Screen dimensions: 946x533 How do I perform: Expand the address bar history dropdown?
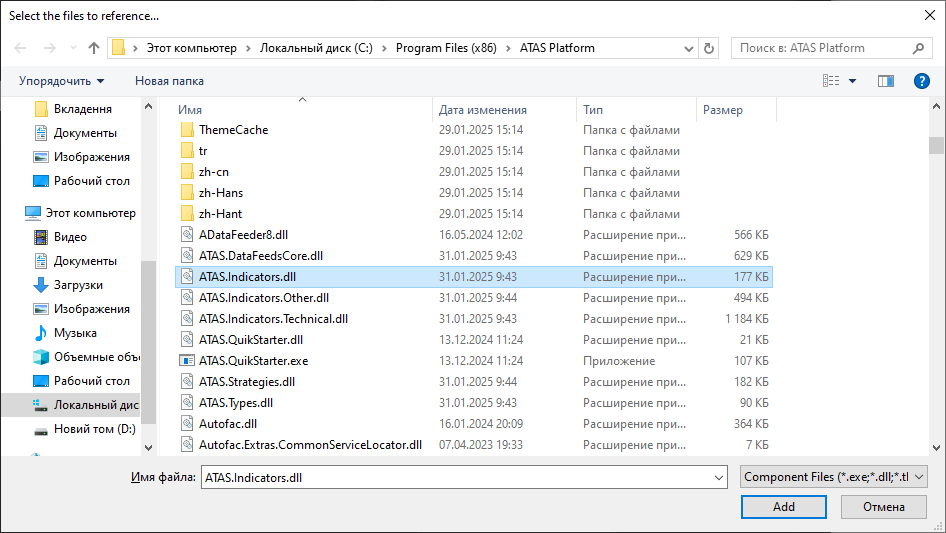pyautogui.click(x=688, y=48)
